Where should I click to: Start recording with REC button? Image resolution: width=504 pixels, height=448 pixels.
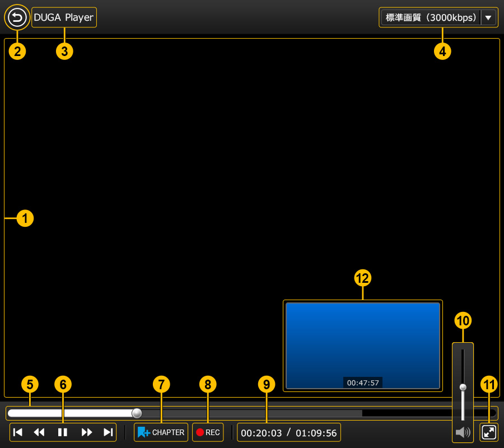coord(208,432)
